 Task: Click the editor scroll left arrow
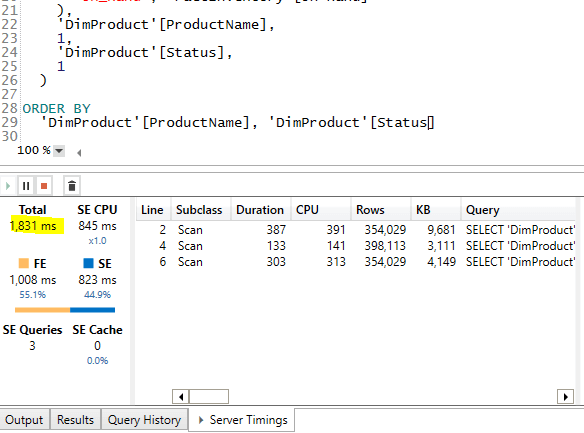(x=79, y=152)
